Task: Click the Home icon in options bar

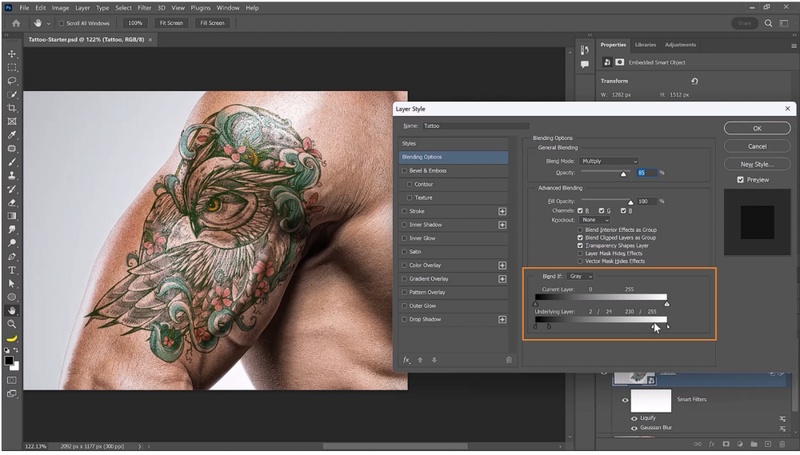Action: click(16, 23)
